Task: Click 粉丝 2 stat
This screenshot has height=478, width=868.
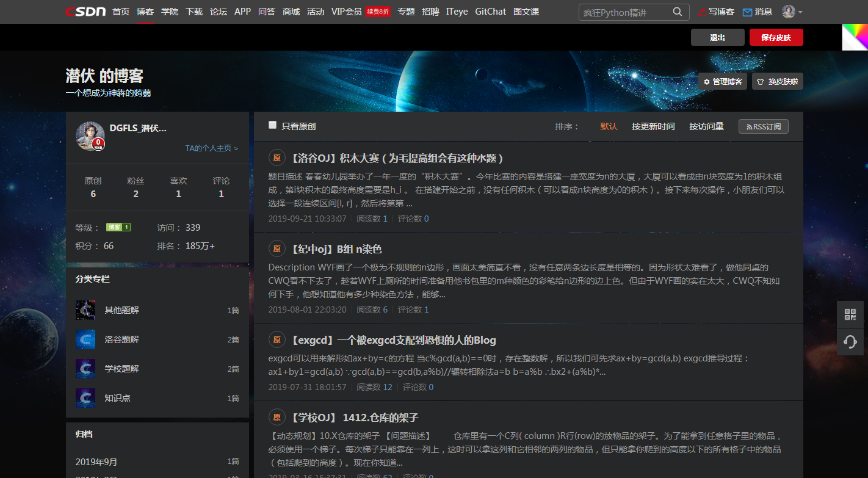Action: (x=136, y=187)
